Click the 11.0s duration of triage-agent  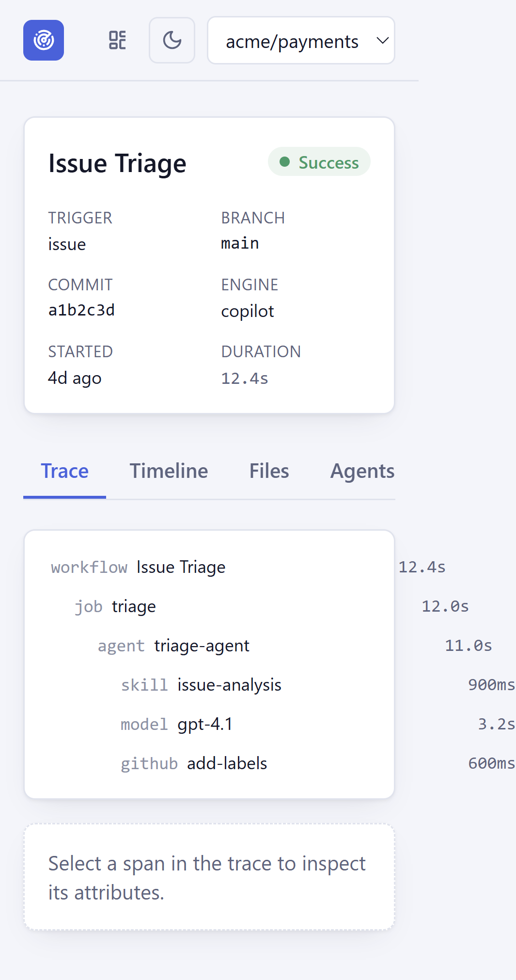tap(469, 646)
